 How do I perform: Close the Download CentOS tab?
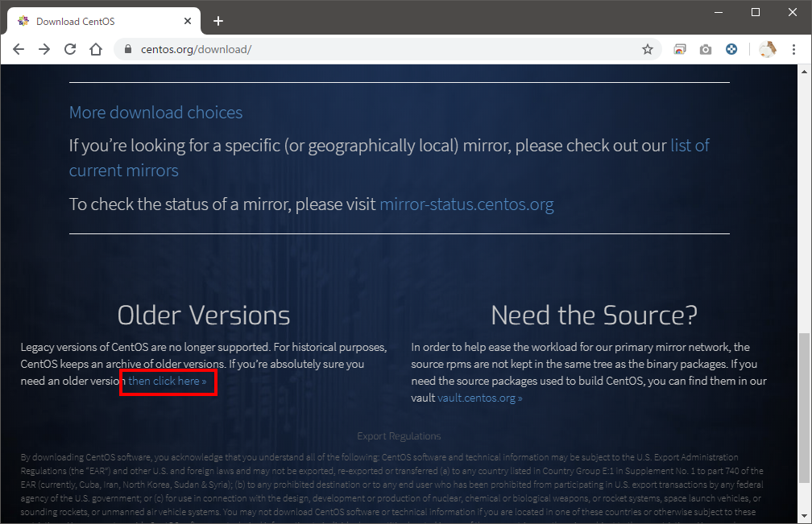tap(188, 21)
